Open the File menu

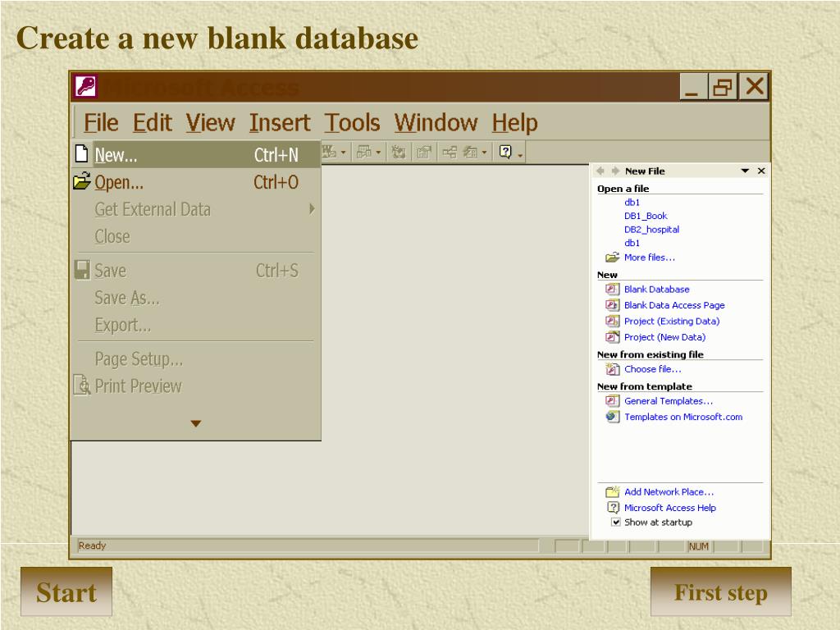pos(101,123)
